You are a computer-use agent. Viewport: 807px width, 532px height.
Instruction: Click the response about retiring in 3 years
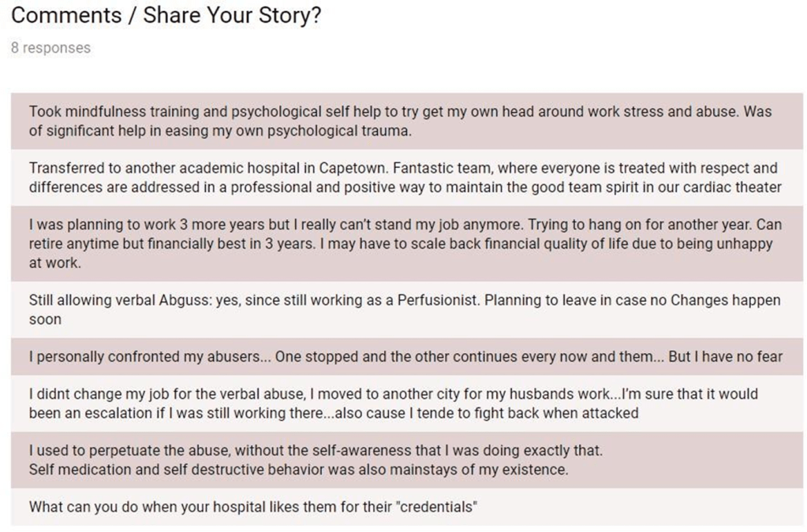pos(402,244)
